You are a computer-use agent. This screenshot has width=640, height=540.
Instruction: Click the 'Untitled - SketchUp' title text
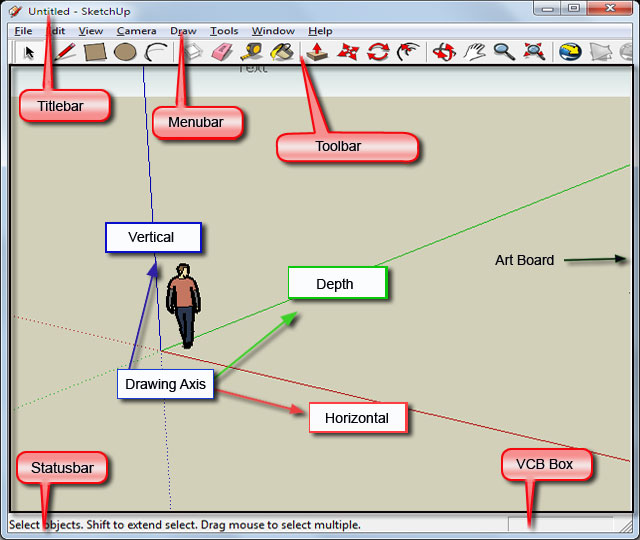click(79, 11)
